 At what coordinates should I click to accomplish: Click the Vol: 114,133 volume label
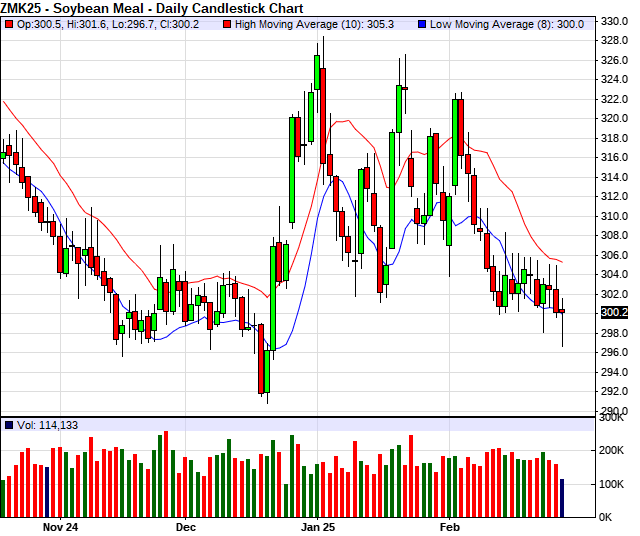tap(48, 425)
